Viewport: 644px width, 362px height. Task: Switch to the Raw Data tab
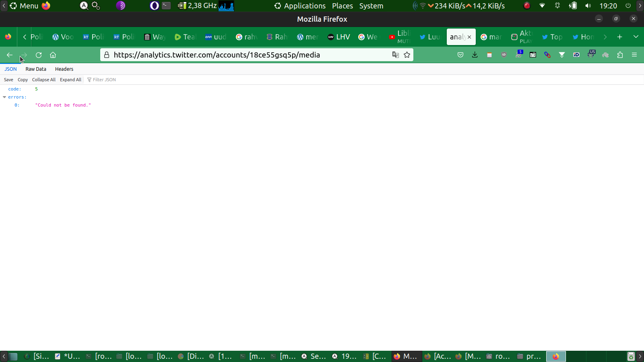[x=36, y=69]
